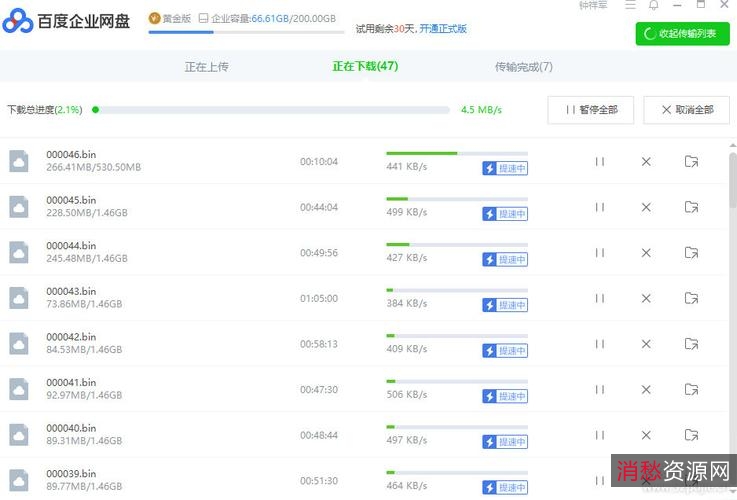The image size is (737, 500).
Task: Open 开通正式版 link
Action: point(443,29)
